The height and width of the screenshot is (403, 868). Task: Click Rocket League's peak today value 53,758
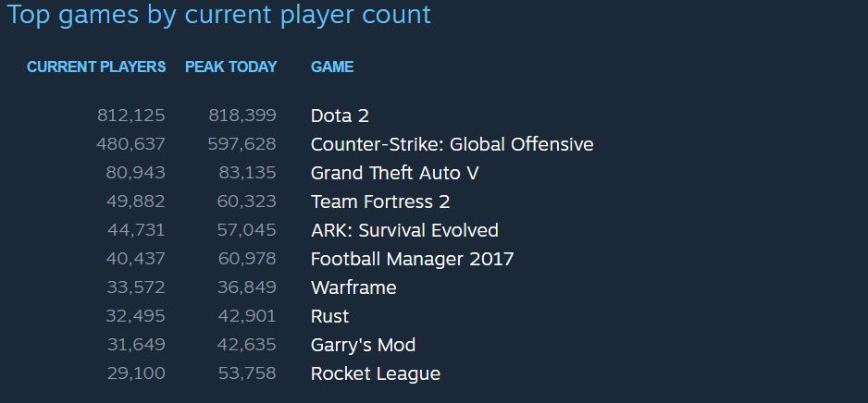[247, 373]
